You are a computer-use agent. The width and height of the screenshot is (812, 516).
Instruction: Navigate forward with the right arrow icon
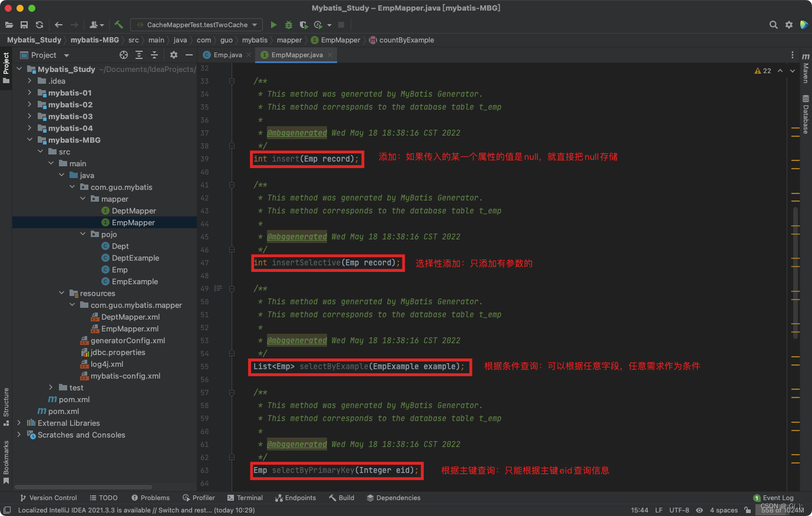(x=74, y=25)
